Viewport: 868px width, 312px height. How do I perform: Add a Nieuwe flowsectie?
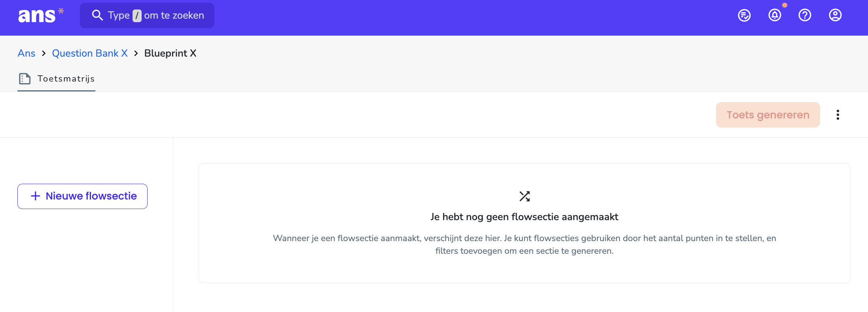(x=82, y=196)
